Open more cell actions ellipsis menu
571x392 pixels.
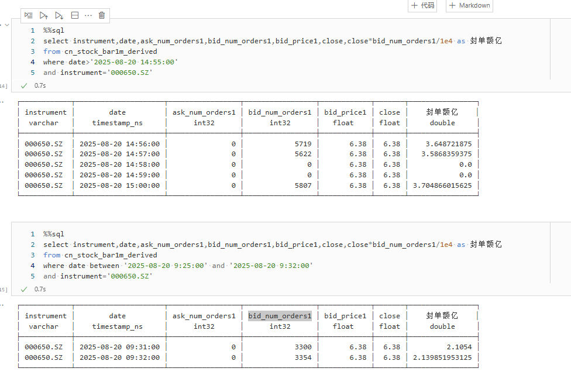coord(88,15)
